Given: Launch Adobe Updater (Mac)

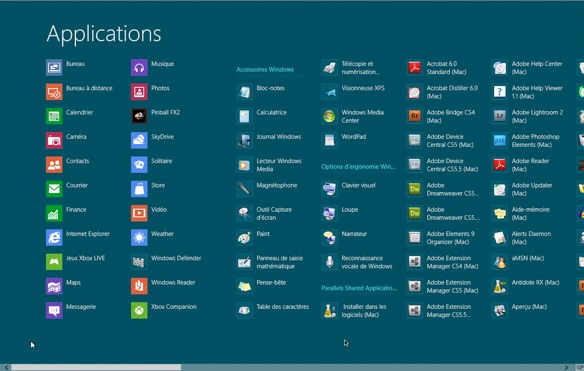Looking at the screenshot, I should (500, 189).
